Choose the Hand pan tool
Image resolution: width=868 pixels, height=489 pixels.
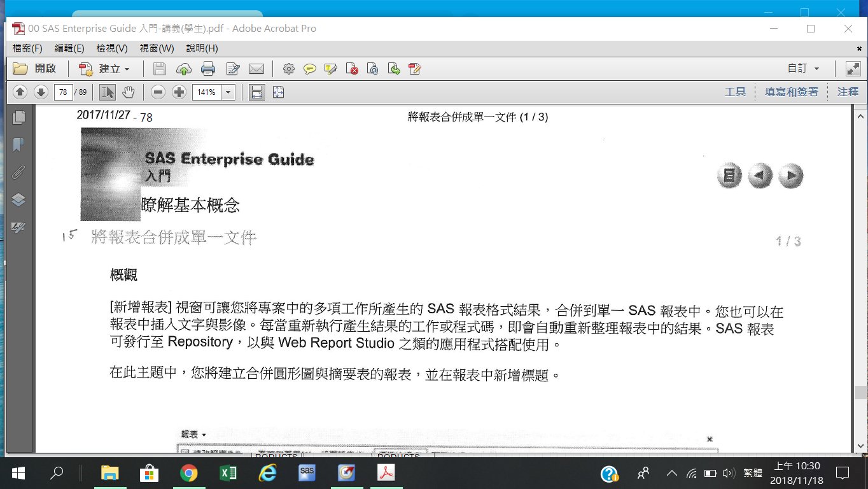coord(128,92)
